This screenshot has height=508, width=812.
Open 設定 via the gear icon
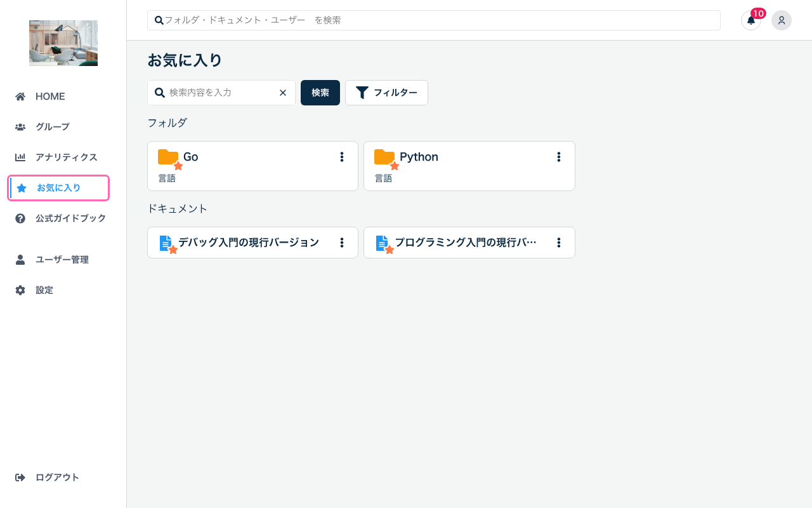pyautogui.click(x=20, y=290)
